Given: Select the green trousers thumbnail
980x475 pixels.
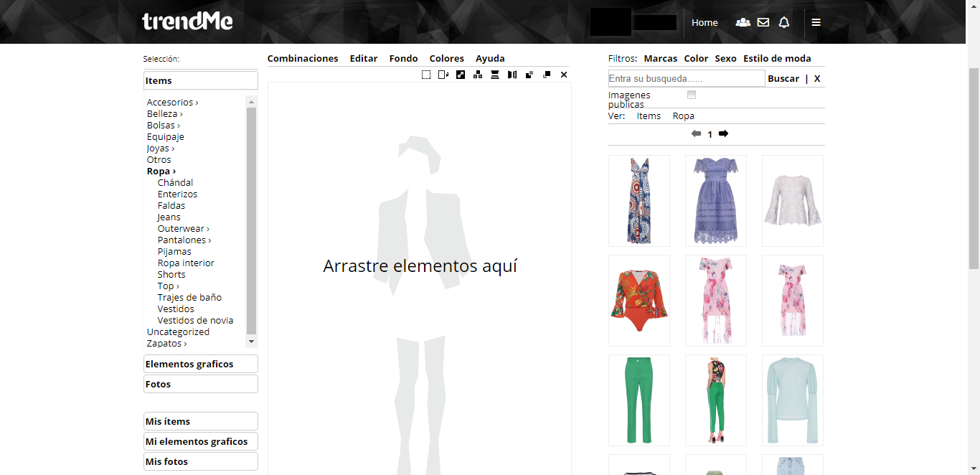Looking at the screenshot, I should [x=639, y=400].
